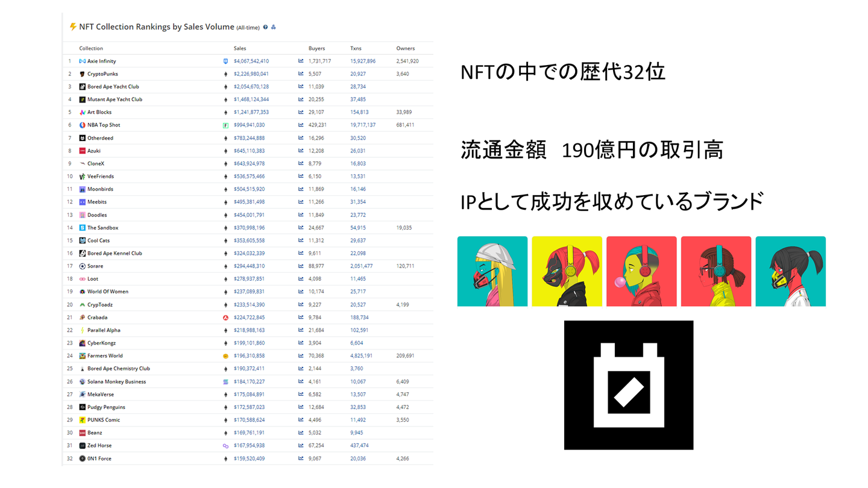
Task: Select the '流通金額 190億円の取引高' text line
Action: pyautogui.click(x=591, y=151)
